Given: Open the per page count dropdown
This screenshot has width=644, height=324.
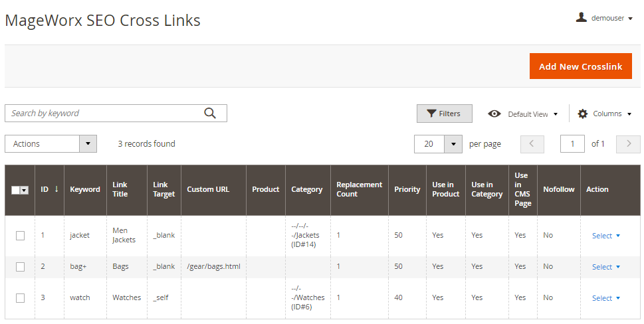Looking at the screenshot, I should pos(453,144).
